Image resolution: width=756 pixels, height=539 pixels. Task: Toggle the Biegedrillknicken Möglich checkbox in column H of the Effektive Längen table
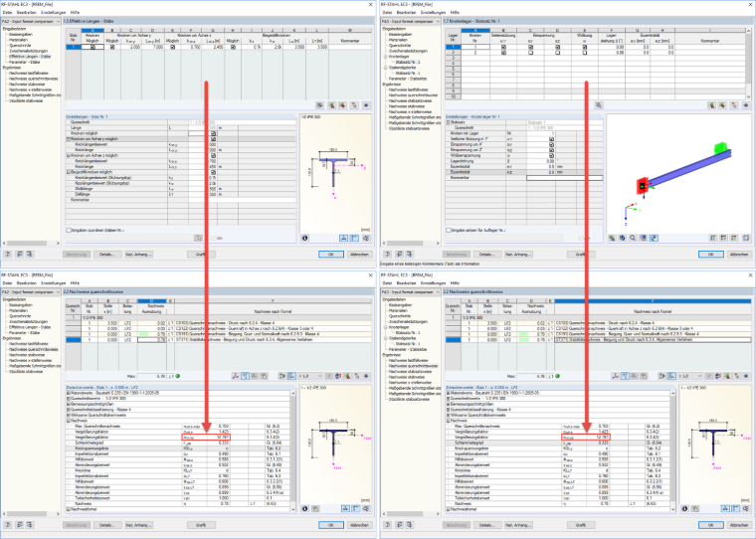pos(233,48)
